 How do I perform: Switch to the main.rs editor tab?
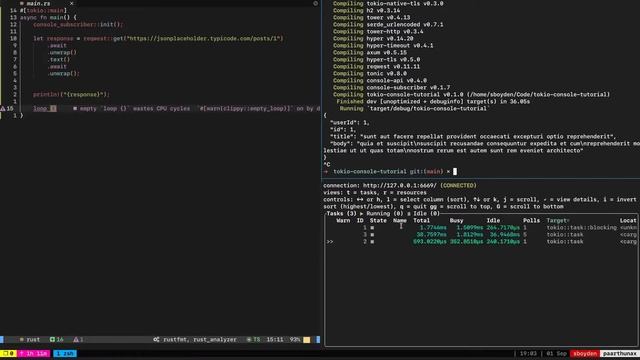pyautogui.click(x=38, y=3)
